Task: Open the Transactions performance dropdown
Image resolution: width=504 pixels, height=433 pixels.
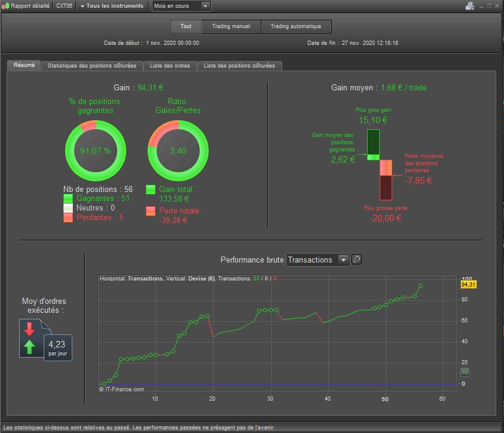Action: pos(317,260)
